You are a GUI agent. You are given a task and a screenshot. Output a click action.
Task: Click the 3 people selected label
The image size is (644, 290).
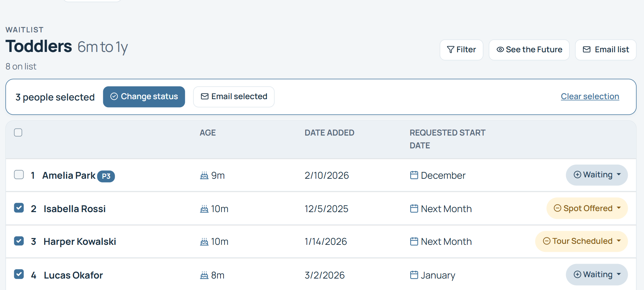click(55, 97)
